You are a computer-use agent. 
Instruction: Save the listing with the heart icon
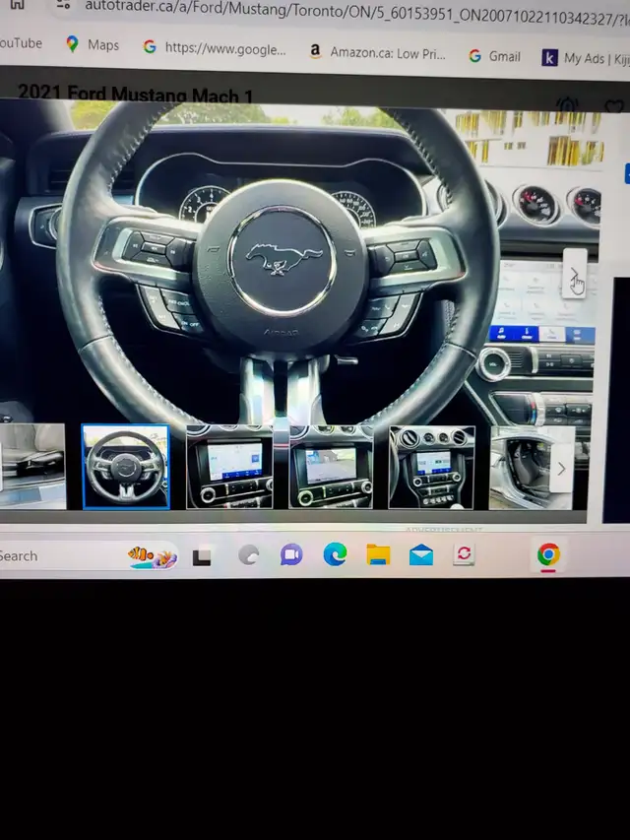coord(615,107)
